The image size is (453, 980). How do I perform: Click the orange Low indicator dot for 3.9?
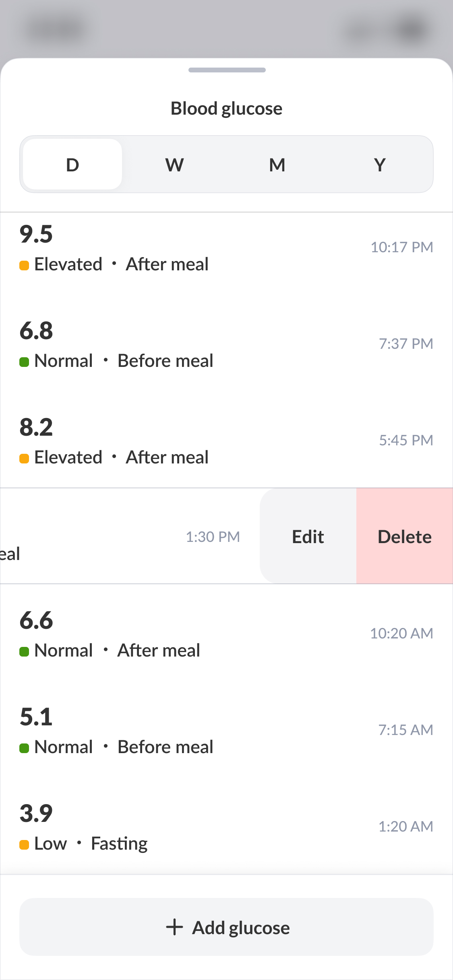coord(24,845)
